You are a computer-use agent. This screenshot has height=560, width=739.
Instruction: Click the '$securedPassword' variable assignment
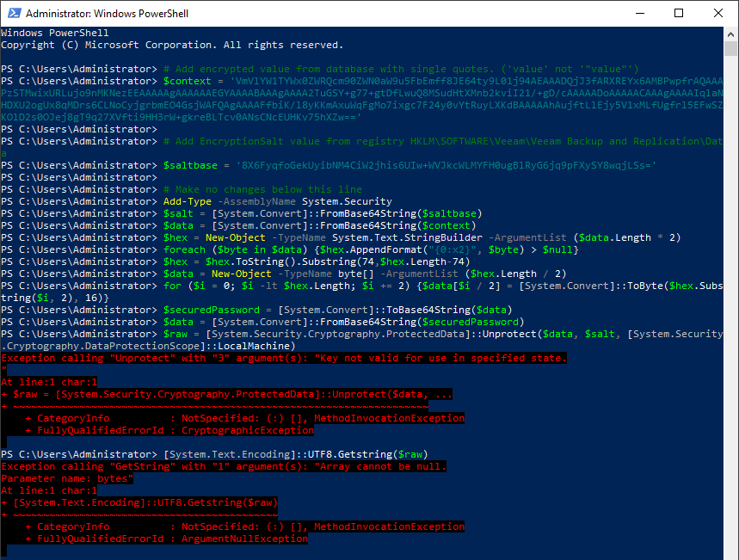tap(211, 310)
